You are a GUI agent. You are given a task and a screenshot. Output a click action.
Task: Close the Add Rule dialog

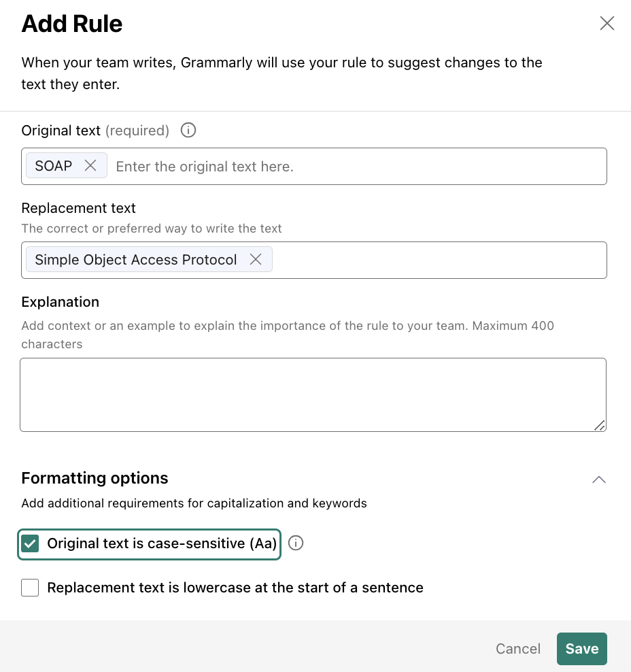click(x=607, y=23)
